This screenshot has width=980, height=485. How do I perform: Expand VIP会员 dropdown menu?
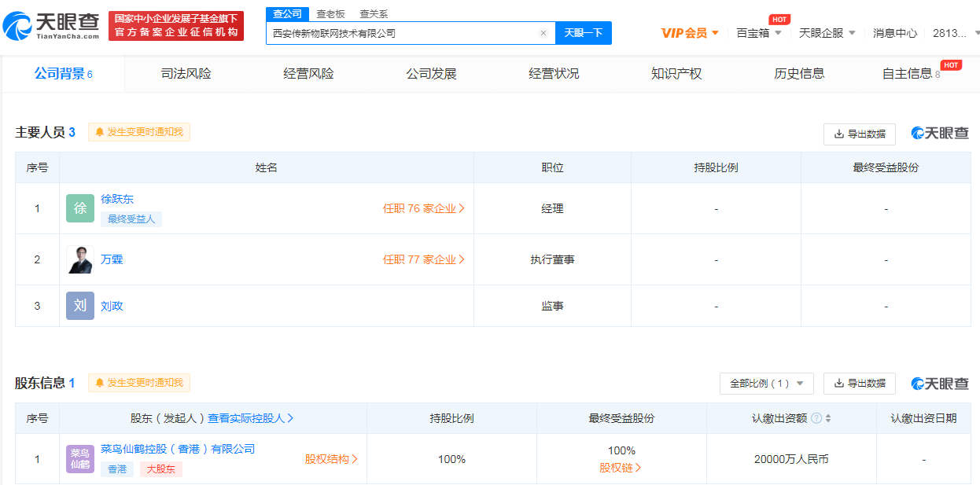pyautogui.click(x=690, y=33)
